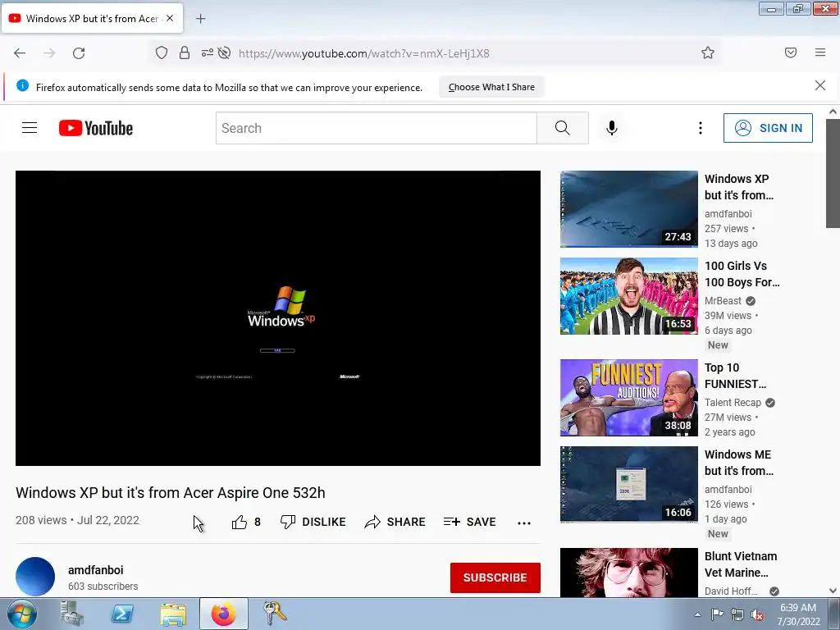Click the video player showing Windows XP boot
The width and height of the screenshot is (840, 630).
coord(278,318)
